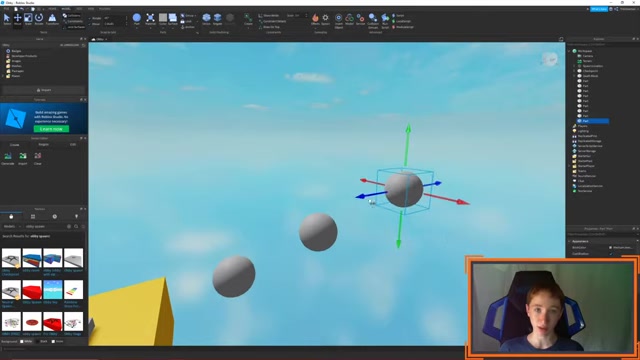
Task: Insert a new Part from the ribbon
Action: [x=137, y=19]
